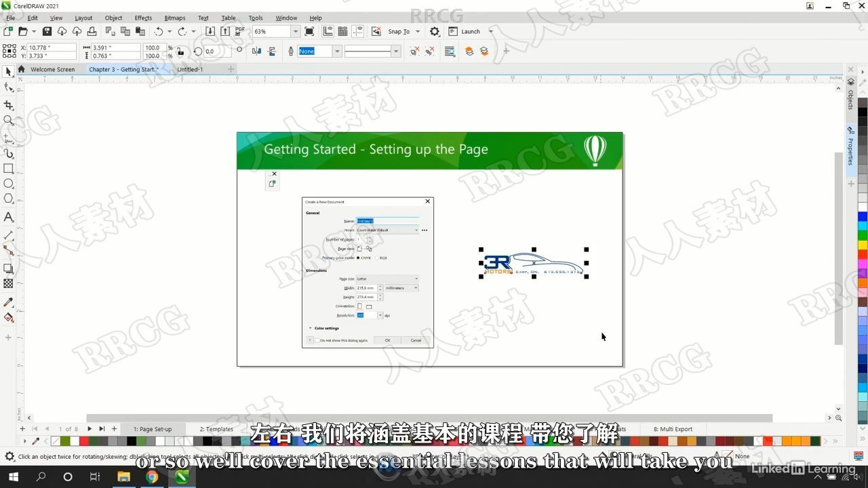Open the Zoom level 63% dropdown
The width and height of the screenshot is (868, 488).
[295, 31]
